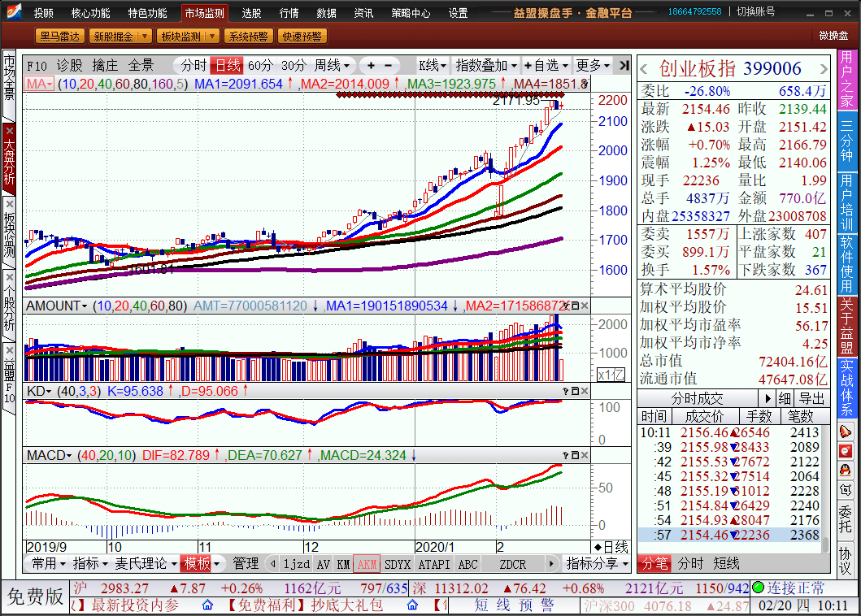Maximize the AMOUNT indicator panel
The height and width of the screenshot is (616, 861).
576,306
